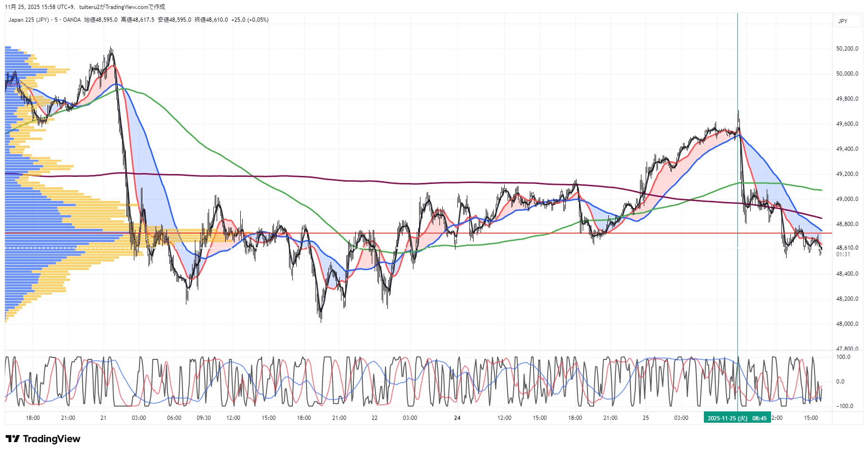The height and width of the screenshot is (453, 868).
Task: Click the 48,000.0 price scale label
Action: pos(847,324)
